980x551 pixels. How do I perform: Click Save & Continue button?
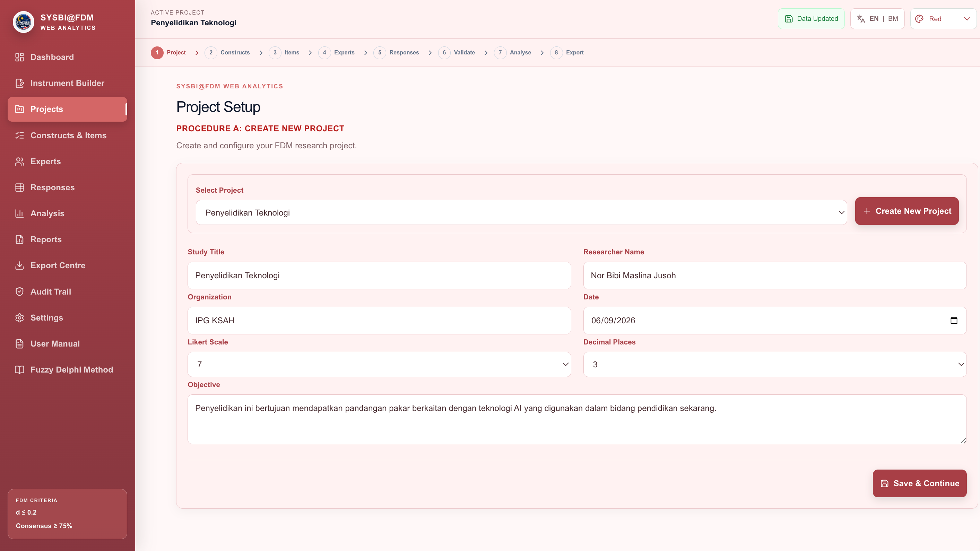click(920, 483)
